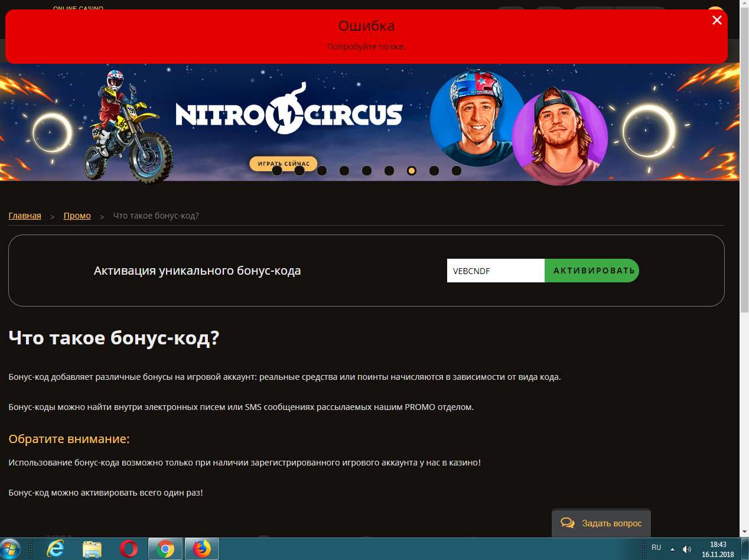
Task: Select the sixth carousel dot on the banner
Action: [389, 171]
